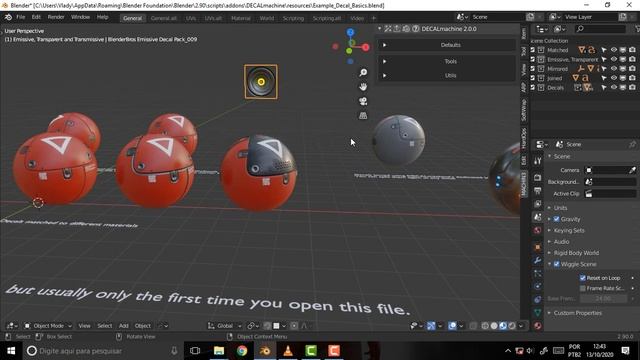Click the hand pan view icon

pyautogui.click(x=363, y=87)
